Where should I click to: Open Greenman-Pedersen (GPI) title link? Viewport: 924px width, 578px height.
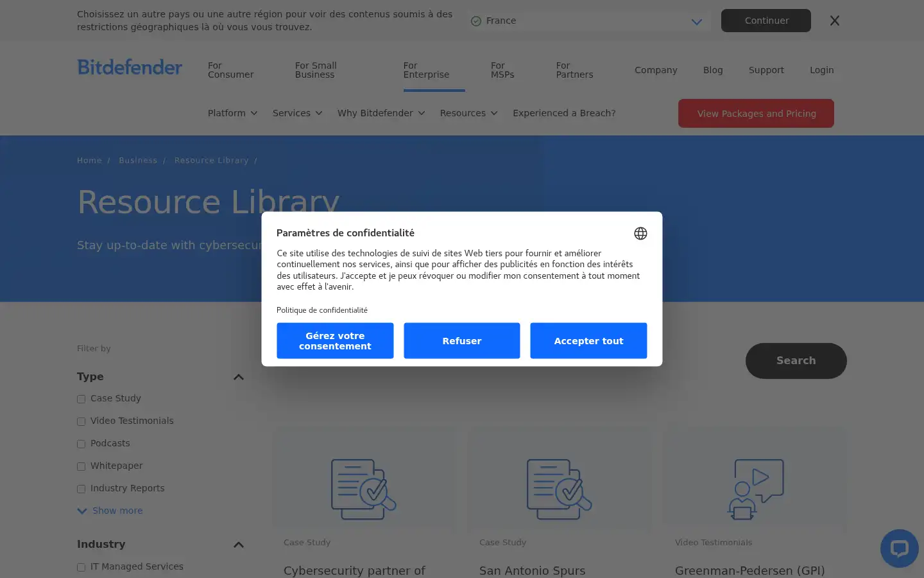click(x=749, y=570)
